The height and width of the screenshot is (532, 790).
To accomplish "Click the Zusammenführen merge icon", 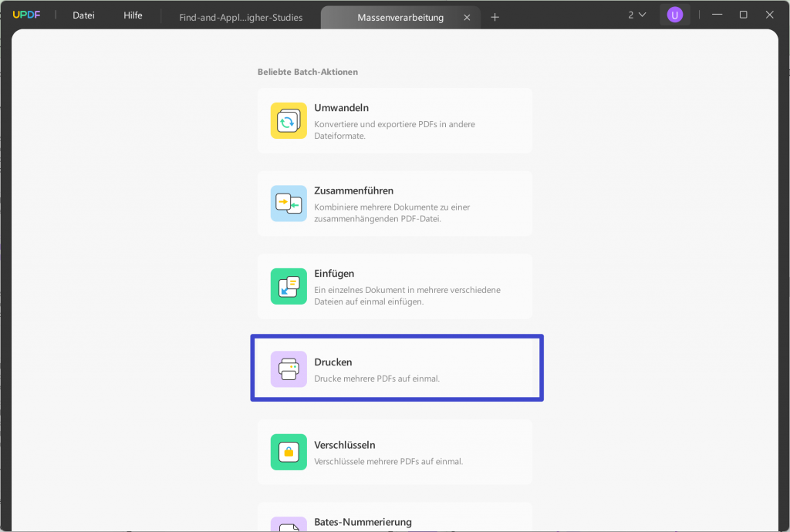I will [289, 204].
